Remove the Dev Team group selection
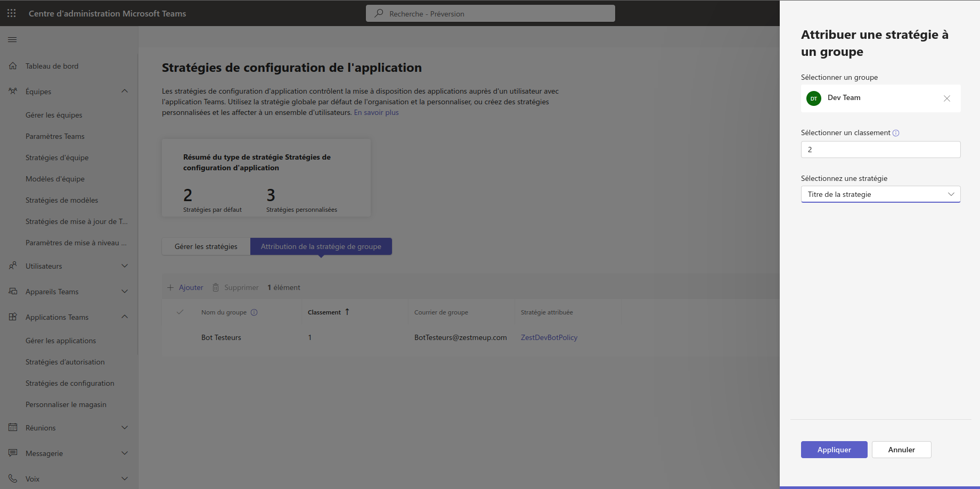Screen dimensions: 980x489 [946, 98]
